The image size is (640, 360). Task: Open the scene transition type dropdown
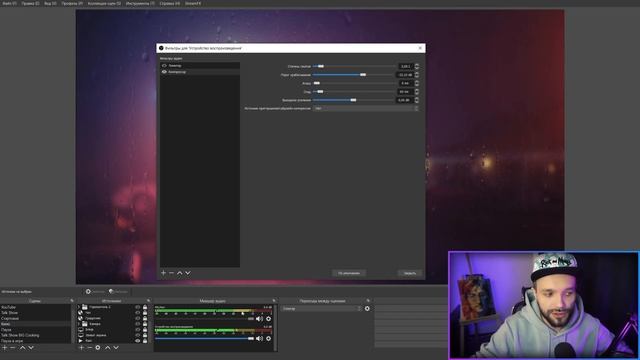pyautogui.click(x=321, y=309)
